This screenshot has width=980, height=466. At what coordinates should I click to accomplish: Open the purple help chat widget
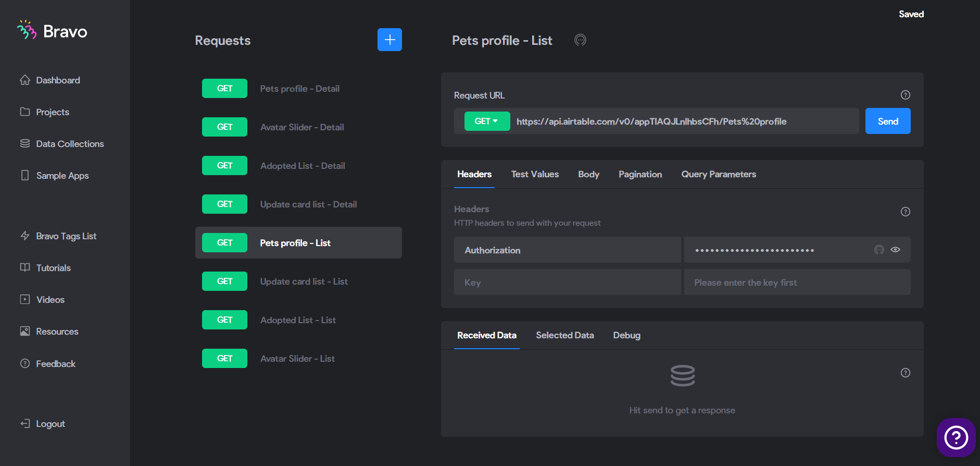point(956,437)
